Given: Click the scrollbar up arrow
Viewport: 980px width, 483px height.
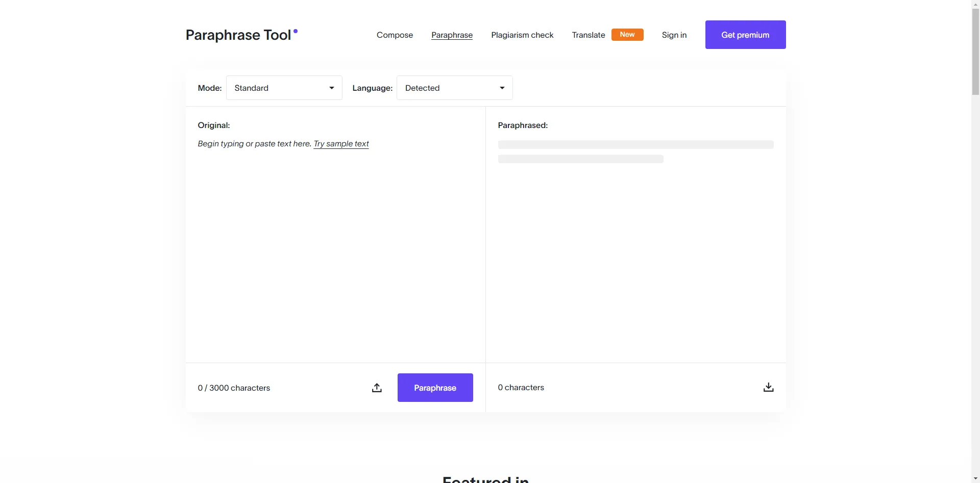Looking at the screenshot, I should [x=975, y=4].
